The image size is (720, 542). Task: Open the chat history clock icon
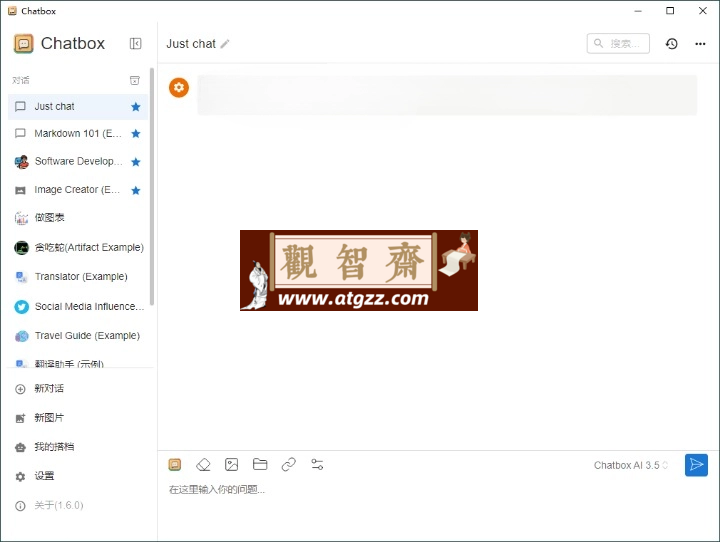pyautogui.click(x=671, y=44)
